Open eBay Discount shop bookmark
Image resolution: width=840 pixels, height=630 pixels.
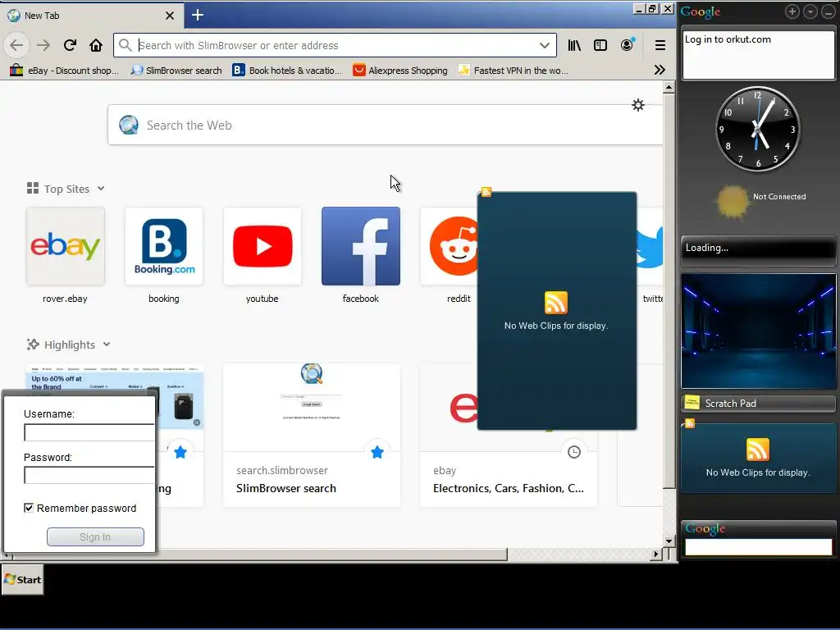coord(64,71)
